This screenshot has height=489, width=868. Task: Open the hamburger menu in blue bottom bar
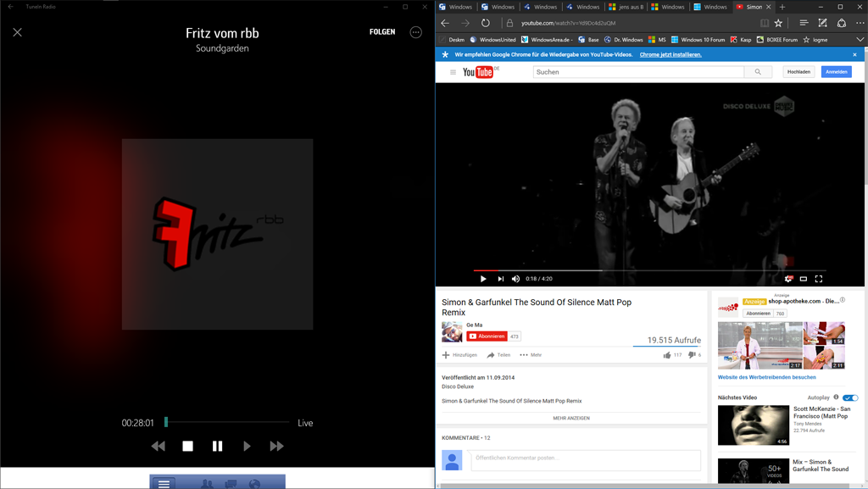click(164, 483)
